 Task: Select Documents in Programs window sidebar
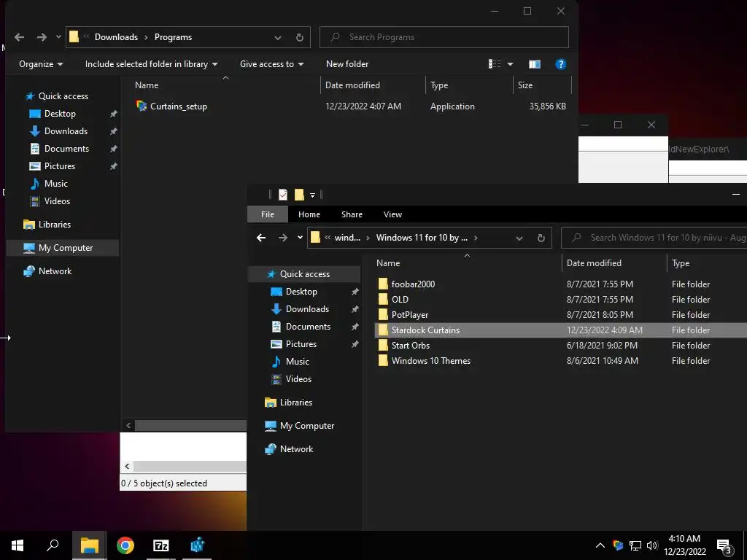66,149
